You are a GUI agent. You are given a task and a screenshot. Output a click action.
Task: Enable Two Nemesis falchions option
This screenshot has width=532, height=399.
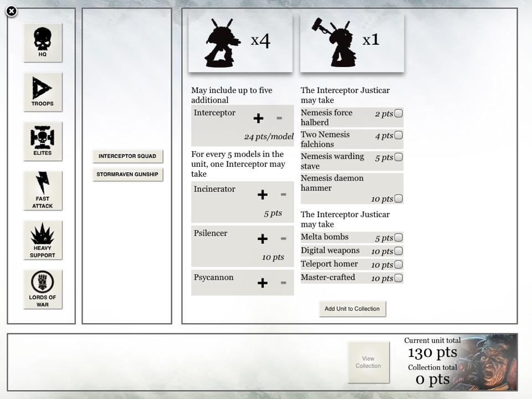398,135
